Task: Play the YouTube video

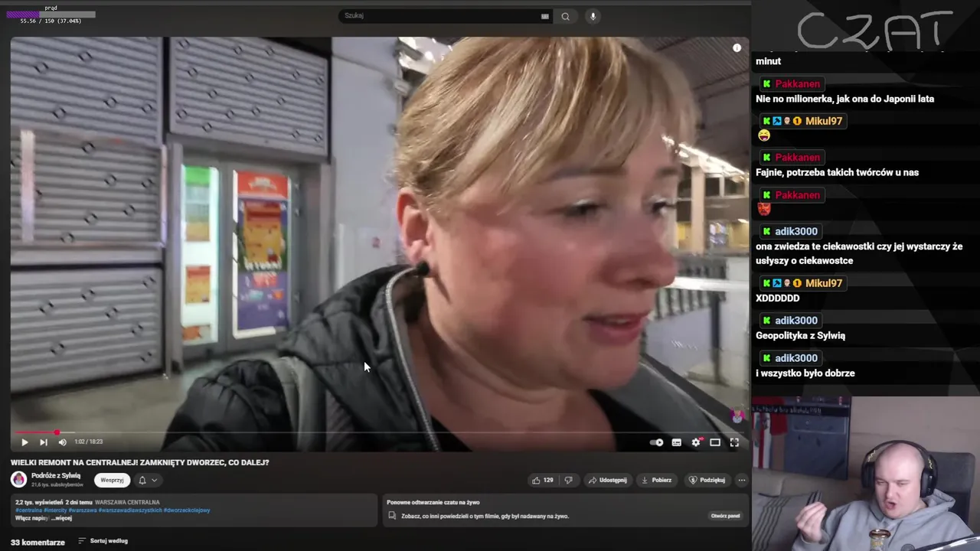Action: coord(24,442)
